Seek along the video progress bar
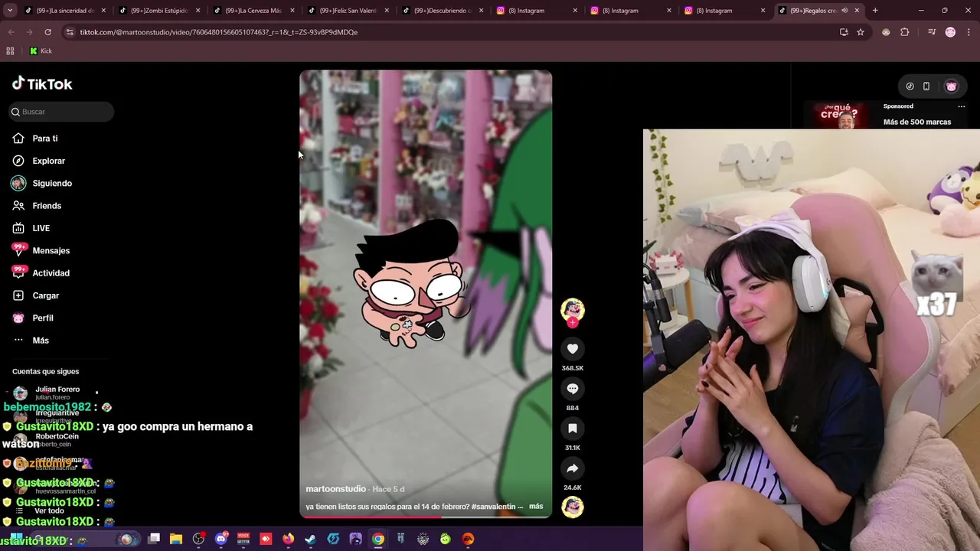The image size is (980, 551). tap(426, 517)
